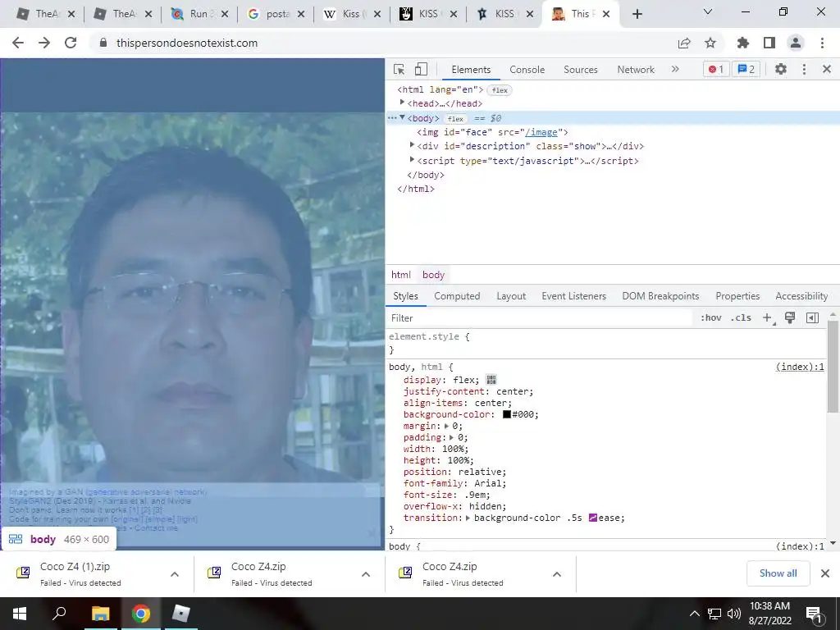
Task: Switch to the Console tab
Action: click(x=527, y=70)
